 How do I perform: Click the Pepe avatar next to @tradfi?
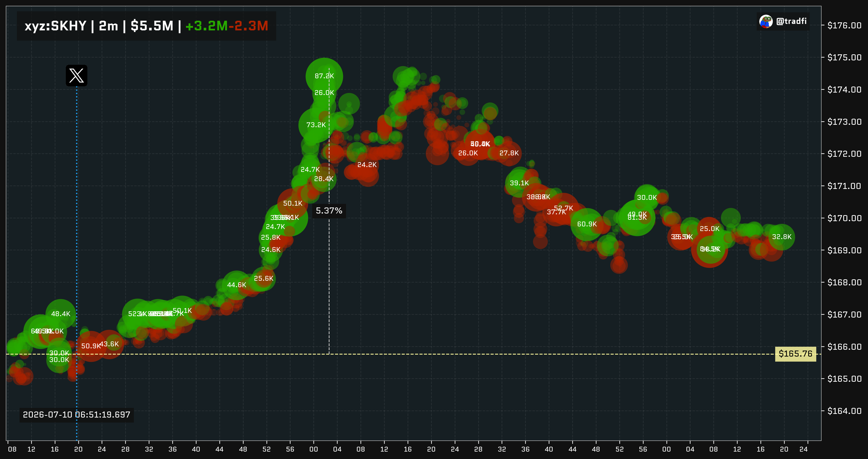coord(766,22)
